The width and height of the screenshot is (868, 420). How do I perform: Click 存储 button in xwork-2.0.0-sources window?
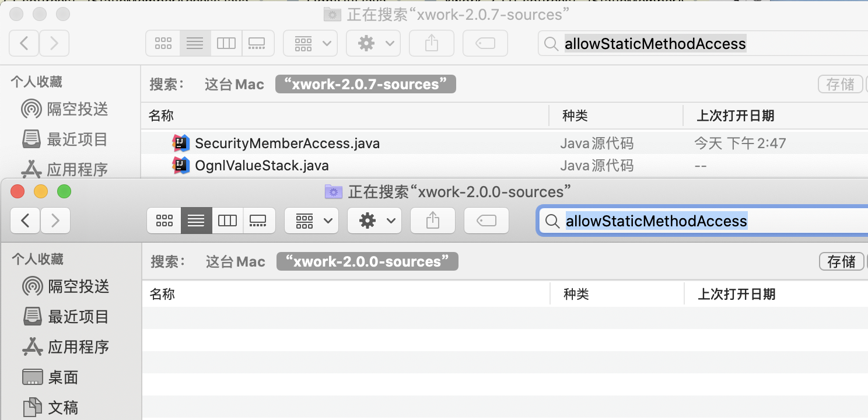click(x=841, y=261)
